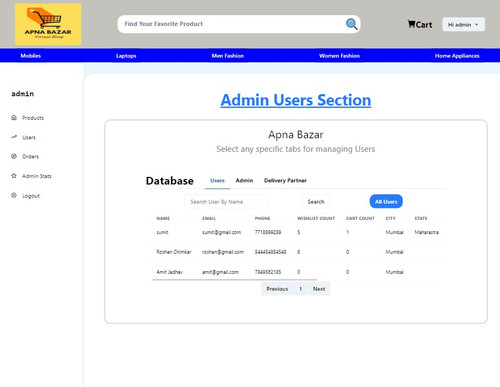Select page number 1
Screen dimensions: 500x387
[301, 289]
